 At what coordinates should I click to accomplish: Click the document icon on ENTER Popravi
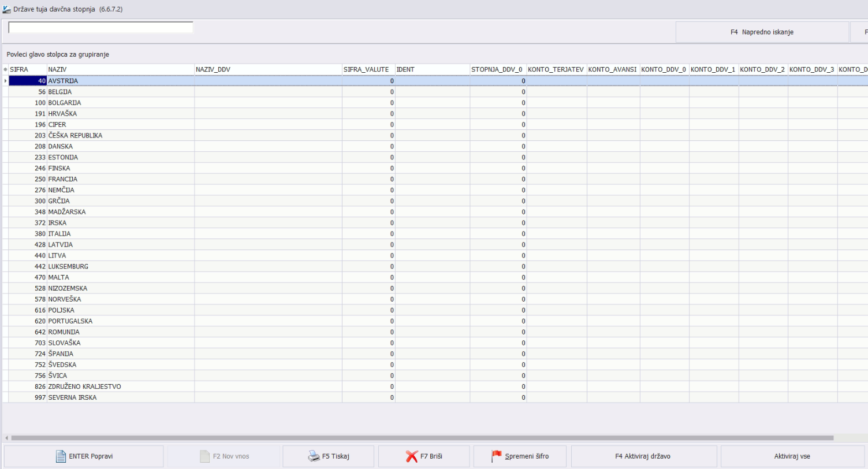[61, 456]
